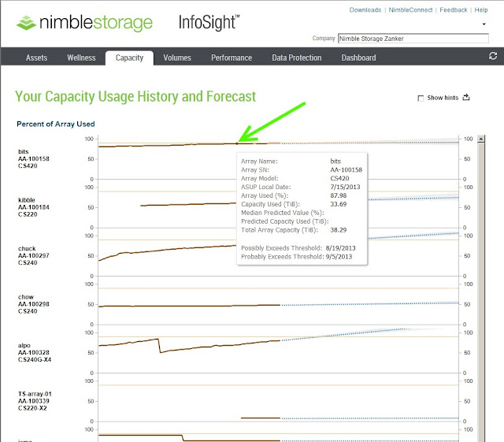
Task: Click the ASUP Local Date 7/15/2013
Action: (345, 187)
